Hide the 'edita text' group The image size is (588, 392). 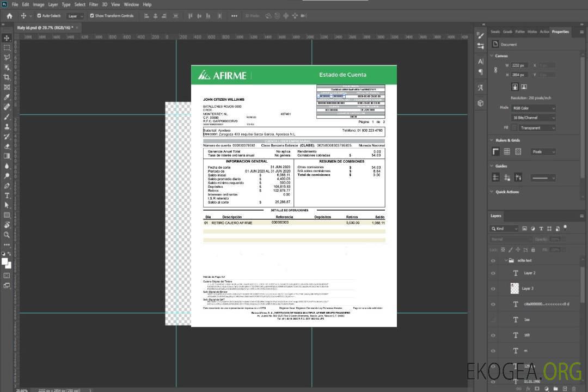coord(493,261)
